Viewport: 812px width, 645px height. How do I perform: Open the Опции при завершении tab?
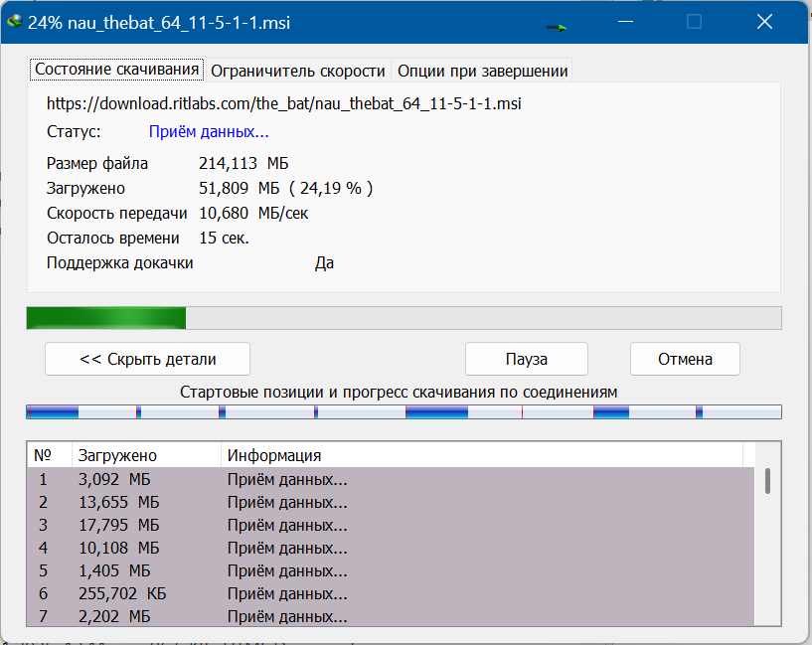(x=482, y=71)
